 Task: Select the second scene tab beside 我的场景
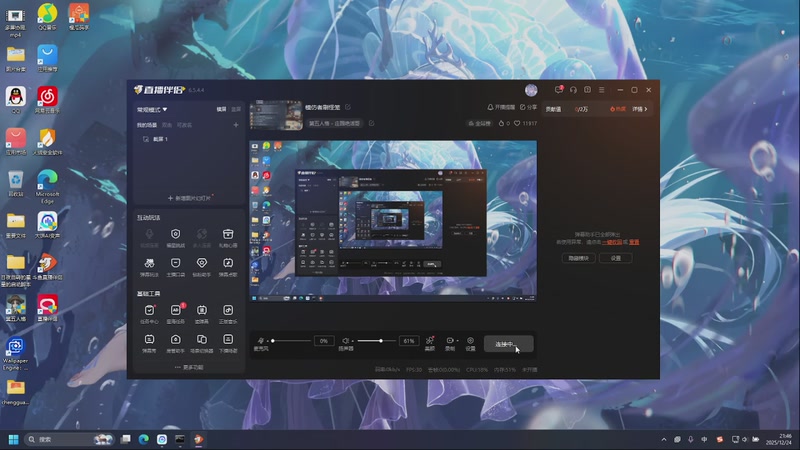[x=167, y=125]
